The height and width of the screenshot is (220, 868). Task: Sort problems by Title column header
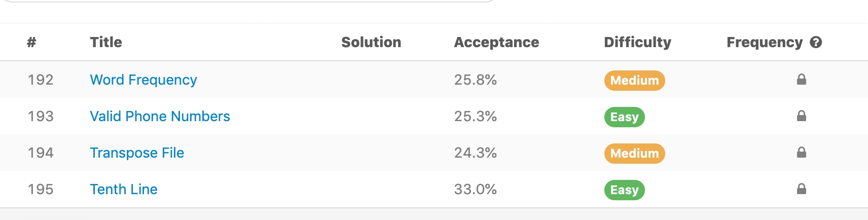tap(106, 43)
